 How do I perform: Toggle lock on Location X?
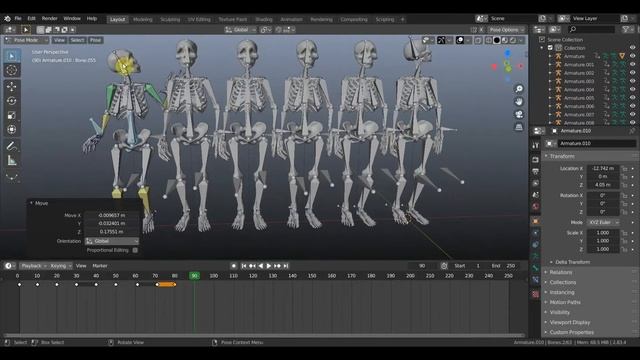pyautogui.click(x=624, y=168)
